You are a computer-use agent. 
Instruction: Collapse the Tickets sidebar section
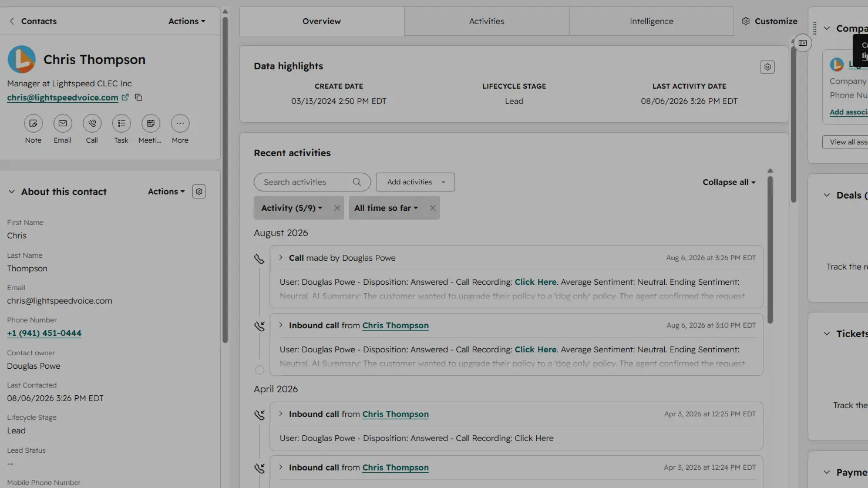[827, 334]
